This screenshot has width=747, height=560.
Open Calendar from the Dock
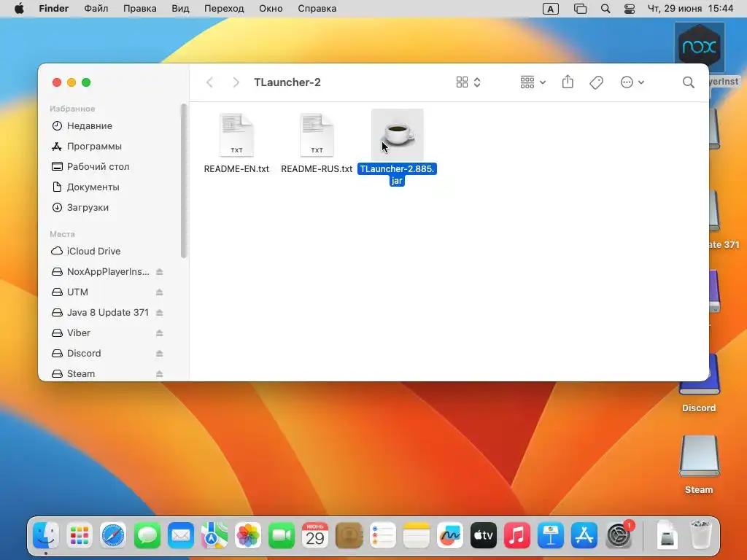coord(315,535)
